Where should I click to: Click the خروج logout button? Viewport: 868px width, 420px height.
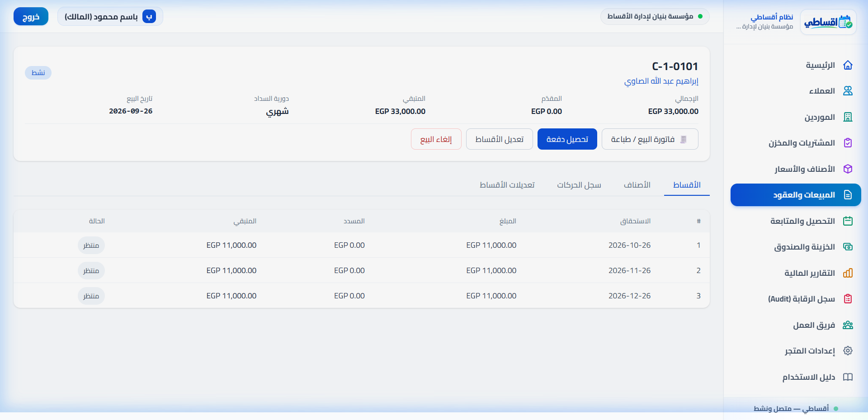coord(31,17)
